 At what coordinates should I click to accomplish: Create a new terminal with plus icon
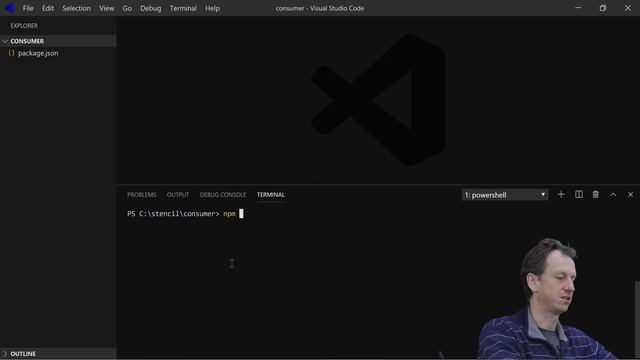click(561, 195)
